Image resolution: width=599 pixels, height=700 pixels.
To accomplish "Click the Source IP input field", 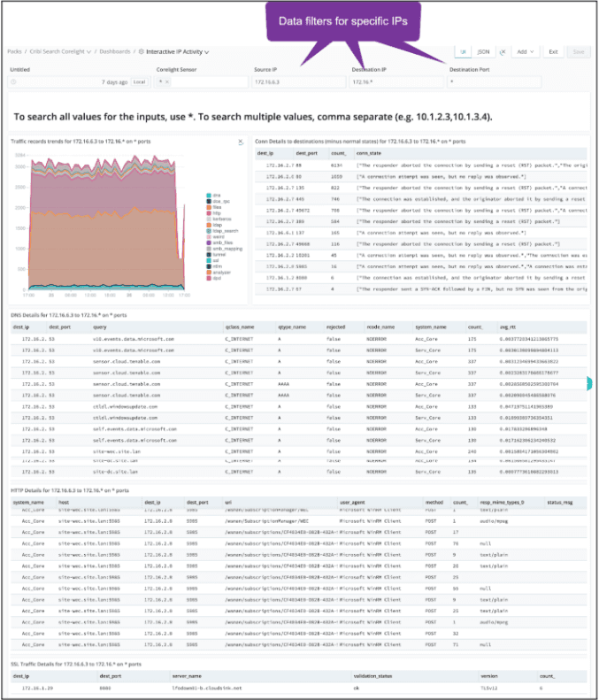I will pos(298,82).
